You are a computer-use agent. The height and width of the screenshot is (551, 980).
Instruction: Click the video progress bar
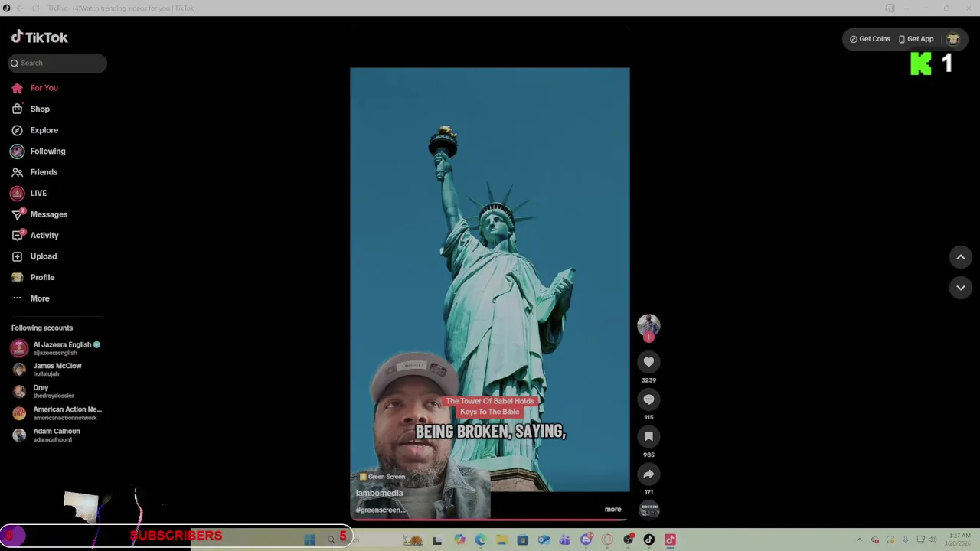[490, 520]
